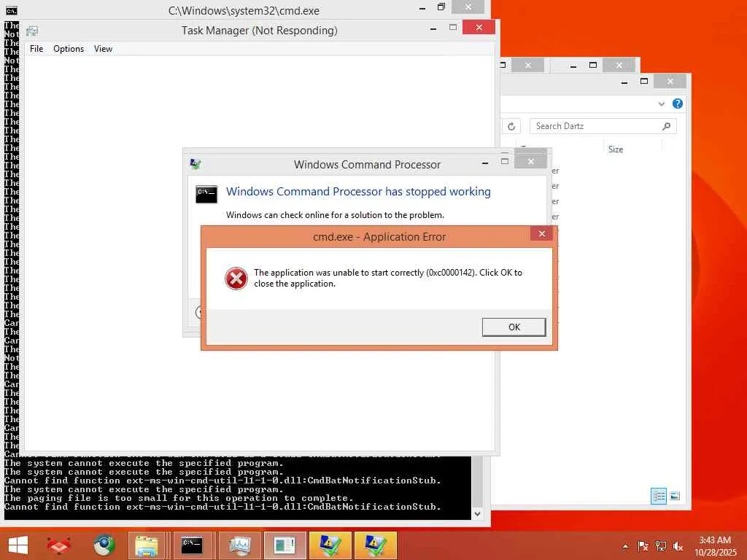Switch to the teal-paneled window taskbar button
This screenshot has width=747, height=560.
point(285,545)
